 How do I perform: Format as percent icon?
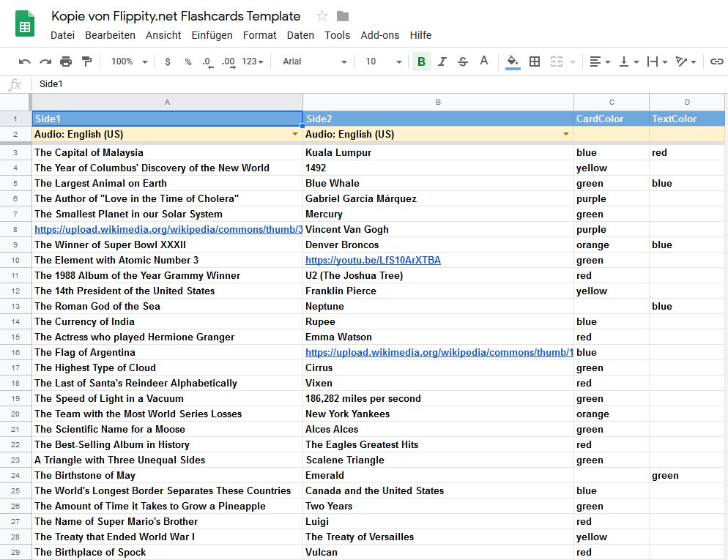pos(188,61)
